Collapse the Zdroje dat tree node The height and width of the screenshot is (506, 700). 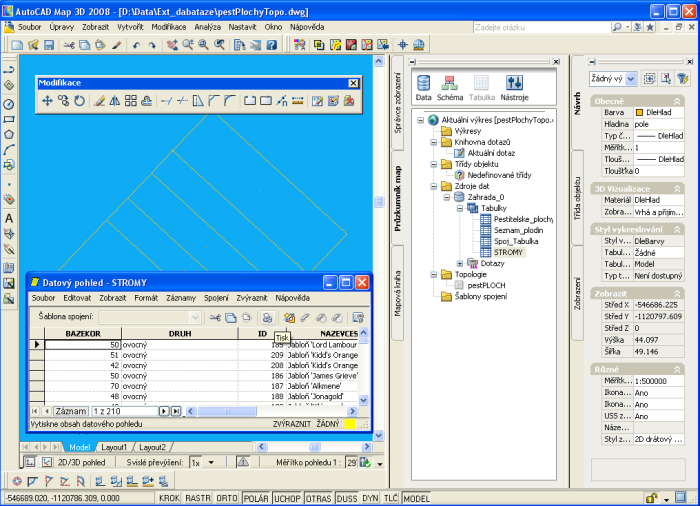click(x=433, y=186)
